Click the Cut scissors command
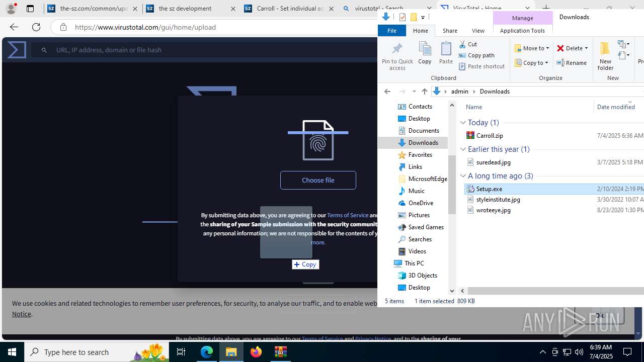This screenshot has width=644, height=362. click(468, 44)
